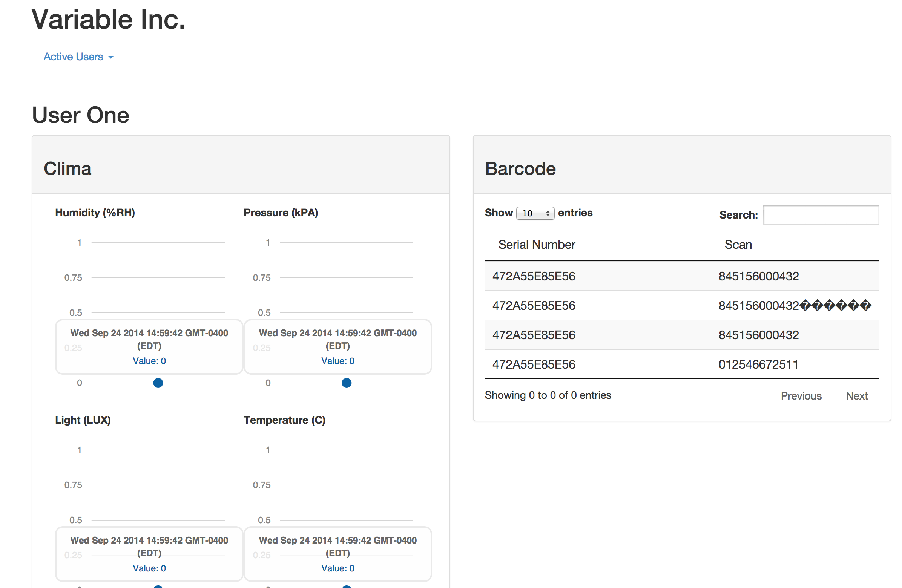Sort table by Scan column header

[x=738, y=245]
